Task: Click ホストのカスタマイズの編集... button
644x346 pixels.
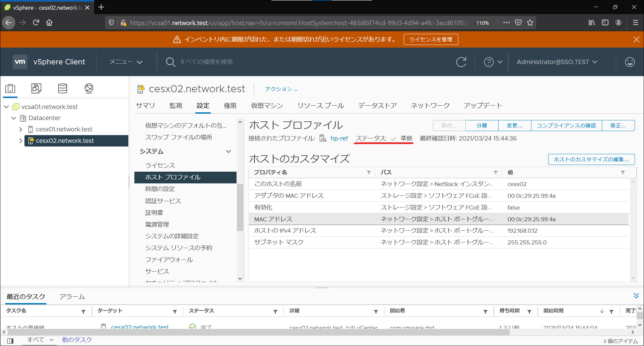Action: coord(591,160)
